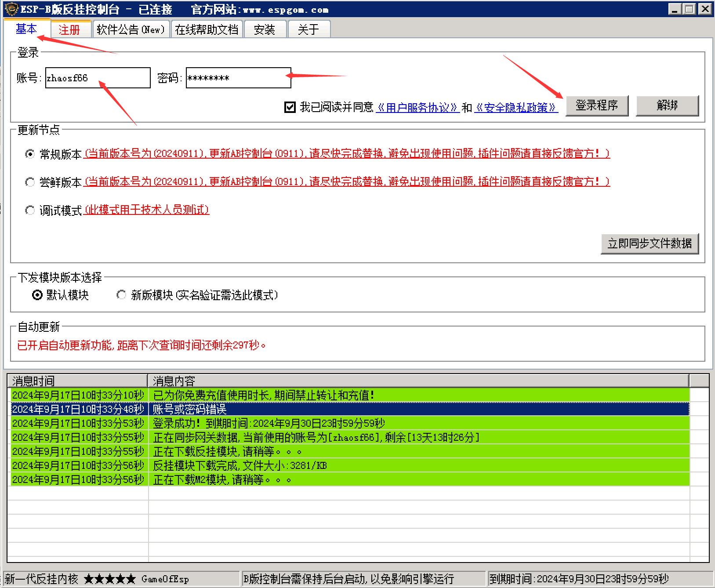Select the 调试模式 radio button
Screen dimensions: 715x588
tap(30, 210)
